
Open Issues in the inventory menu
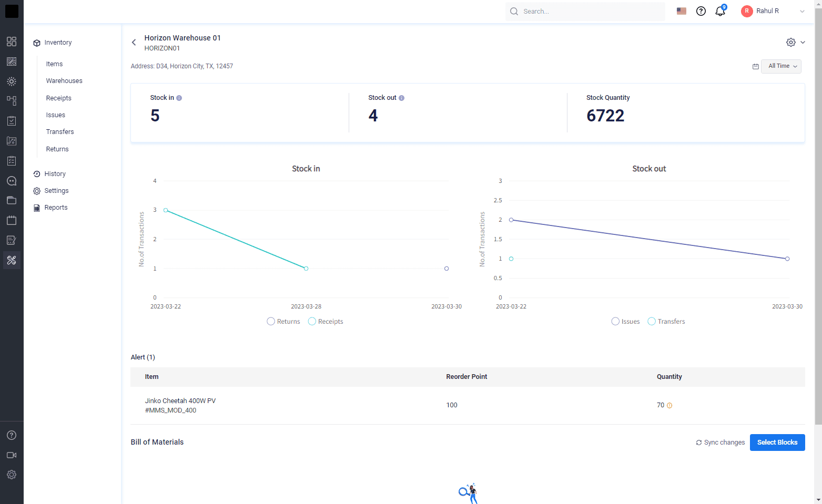point(56,115)
